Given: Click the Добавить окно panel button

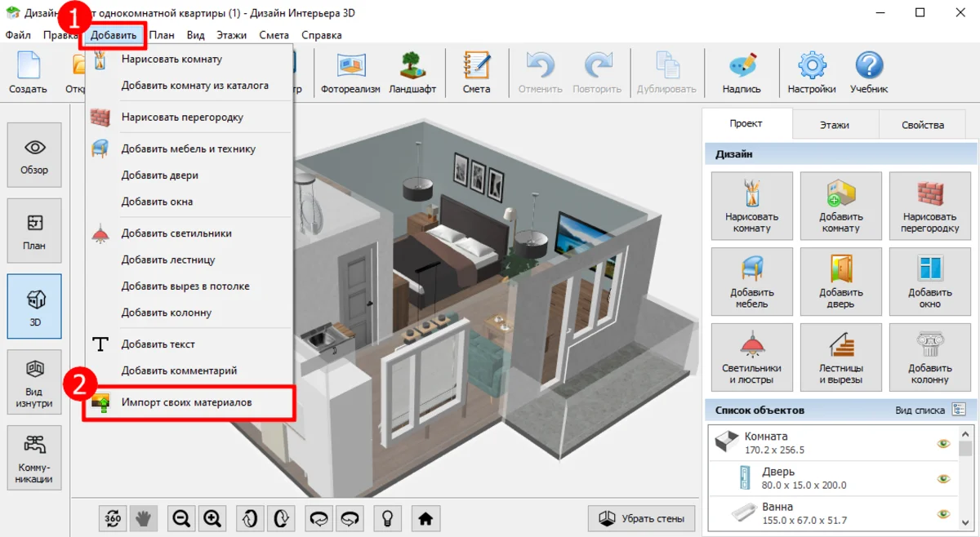Looking at the screenshot, I should tap(929, 282).
